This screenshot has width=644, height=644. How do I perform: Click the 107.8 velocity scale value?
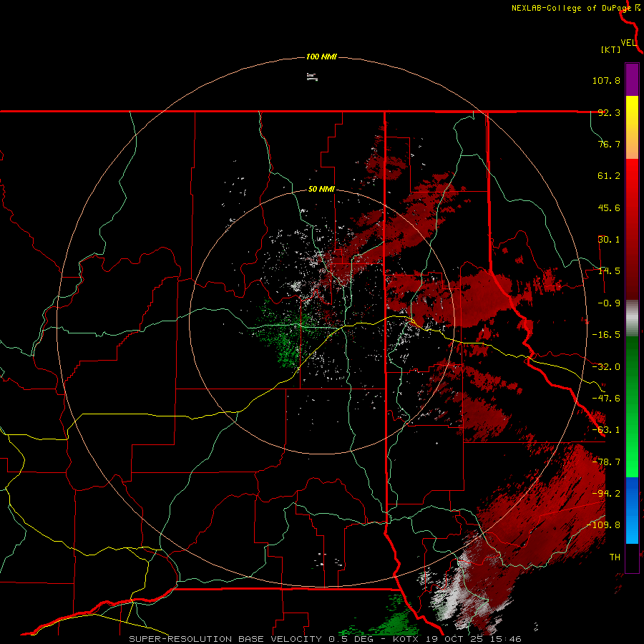(x=606, y=80)
